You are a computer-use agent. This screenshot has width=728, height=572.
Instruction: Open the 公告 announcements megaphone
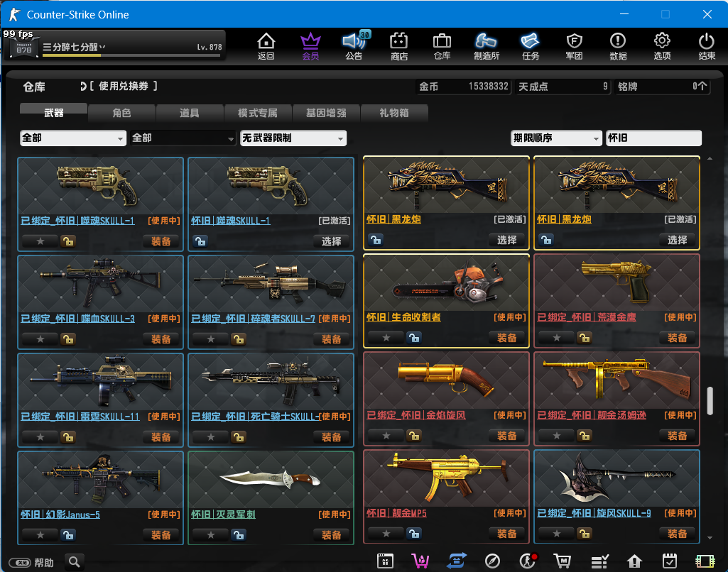354,46
